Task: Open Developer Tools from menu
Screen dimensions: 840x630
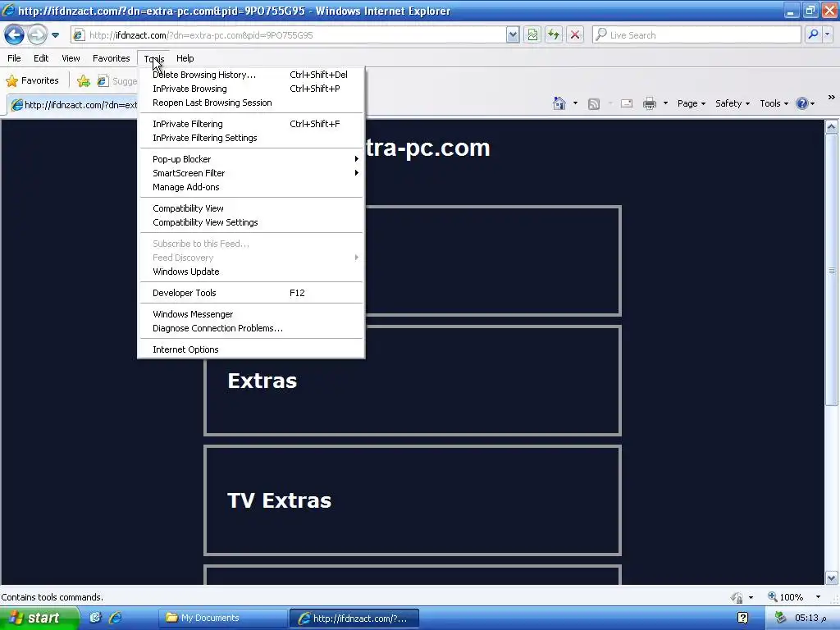Action: coord(251,294)
